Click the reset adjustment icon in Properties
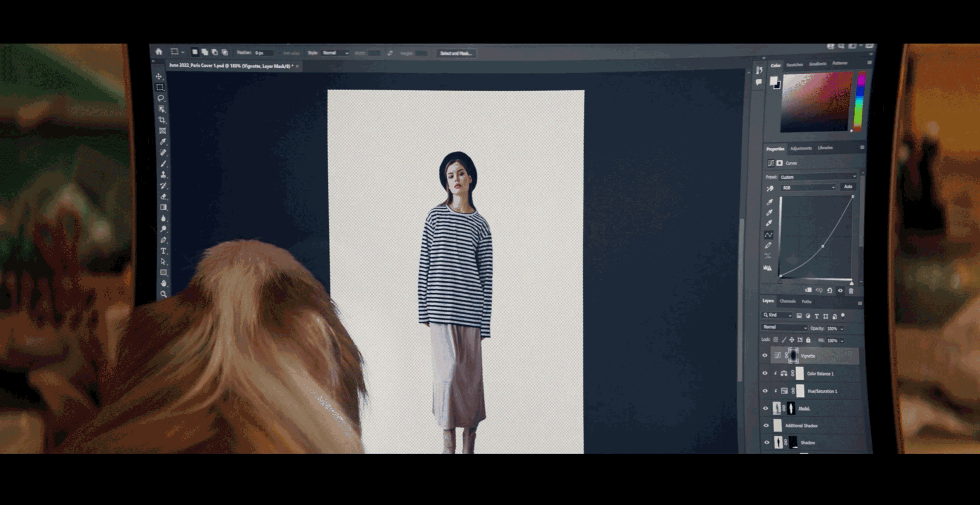Viewport: 980px width, 505px height. point(830,290)
